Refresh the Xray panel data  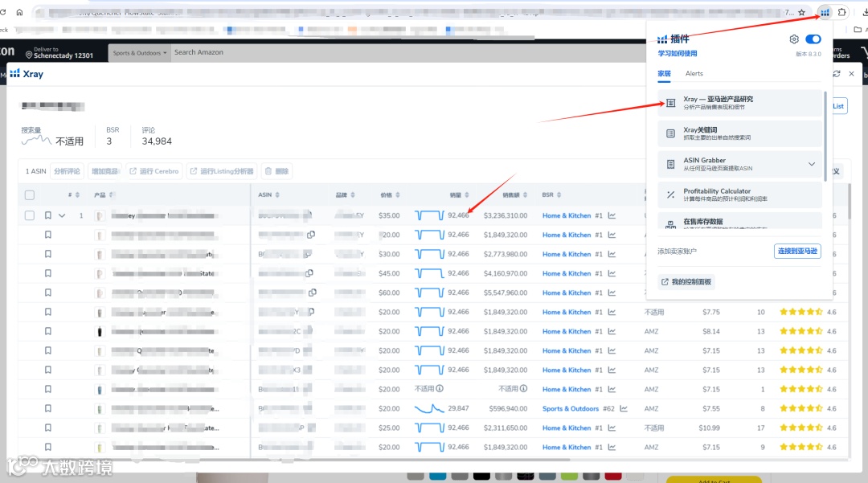(837, 74)
